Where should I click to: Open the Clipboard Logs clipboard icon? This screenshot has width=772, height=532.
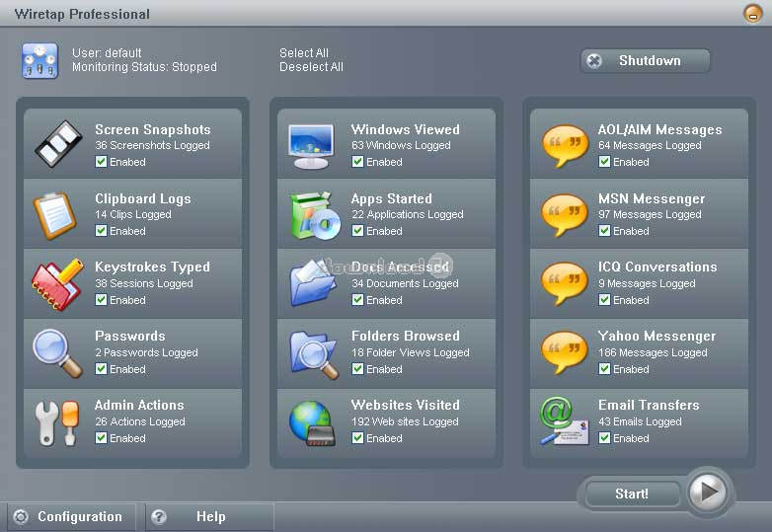point(55,215)
